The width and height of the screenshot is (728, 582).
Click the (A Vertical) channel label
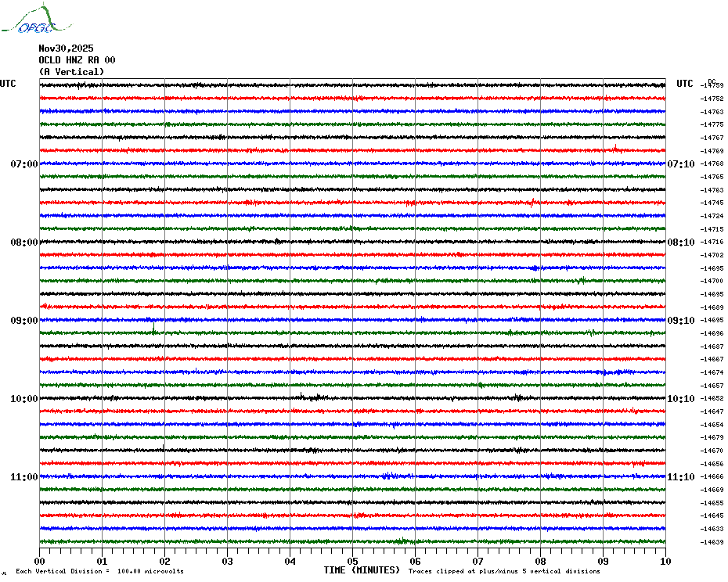pyautogui.click(x=71, y=72)
